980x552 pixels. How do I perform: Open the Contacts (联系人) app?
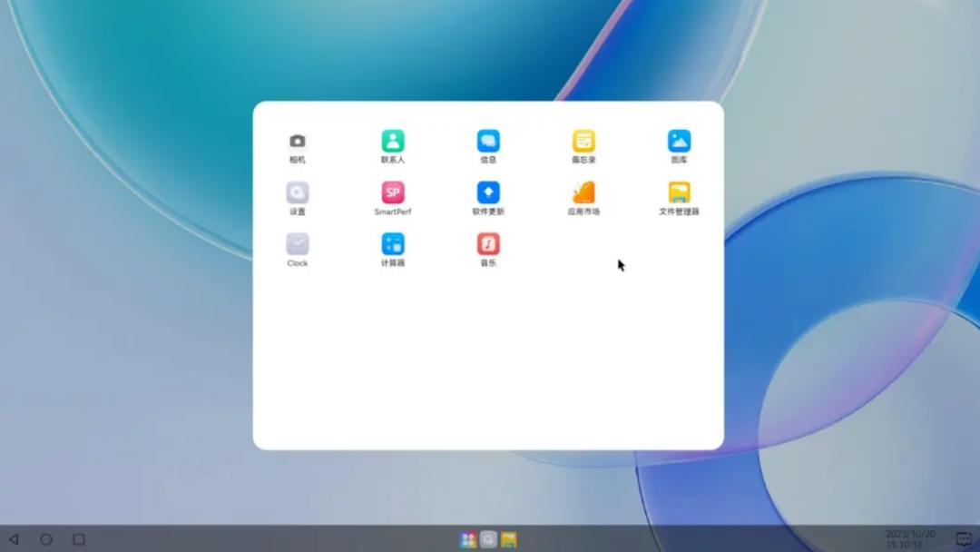click(x=392, y=142)
